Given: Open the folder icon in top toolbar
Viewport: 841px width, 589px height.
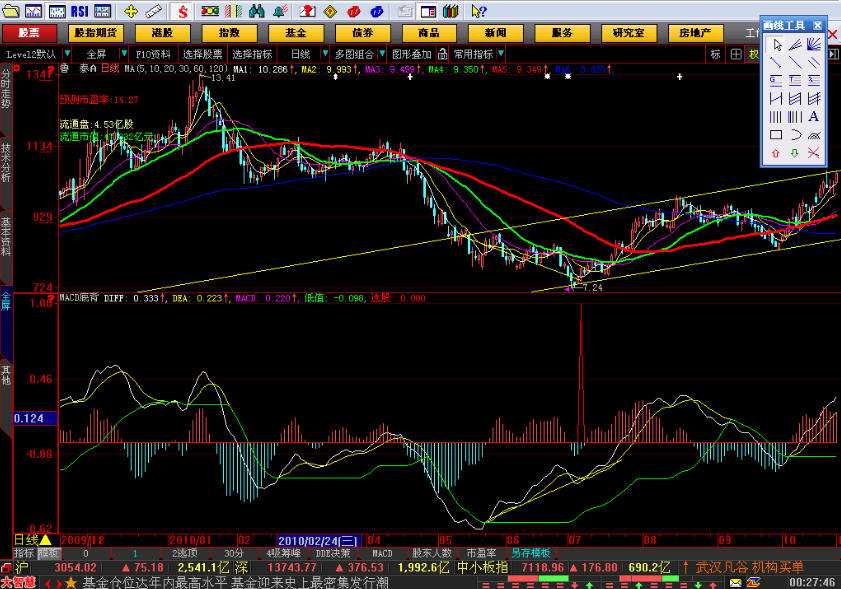Looking at the screenshot, I should coord(11,10).
